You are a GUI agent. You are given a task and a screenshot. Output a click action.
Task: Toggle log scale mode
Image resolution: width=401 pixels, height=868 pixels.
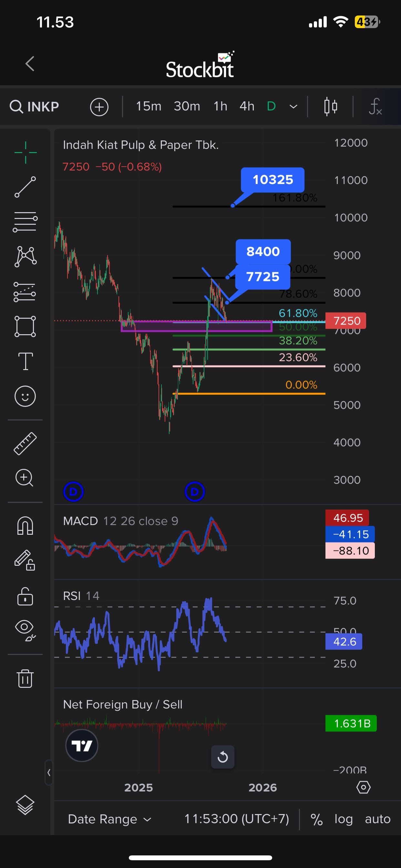click(344, 819)
